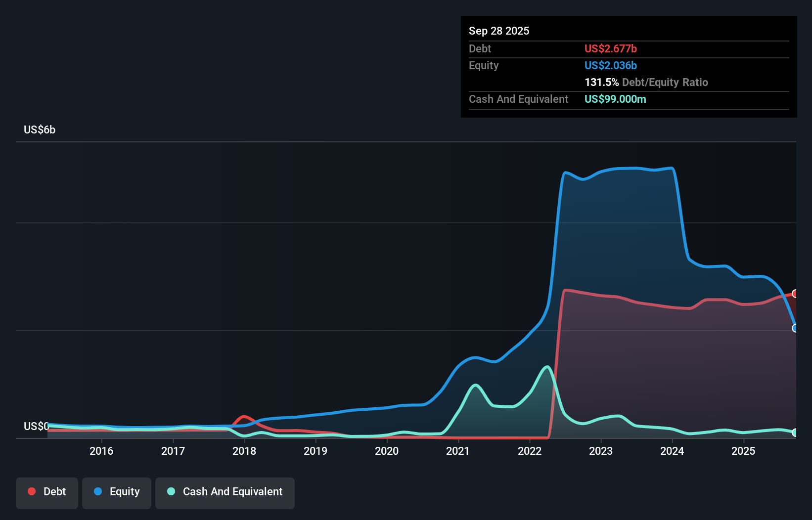The height and width of the screenshot is (520, 812).
Task: Toggle the Equity series legend button
Action: coord(117,493)
